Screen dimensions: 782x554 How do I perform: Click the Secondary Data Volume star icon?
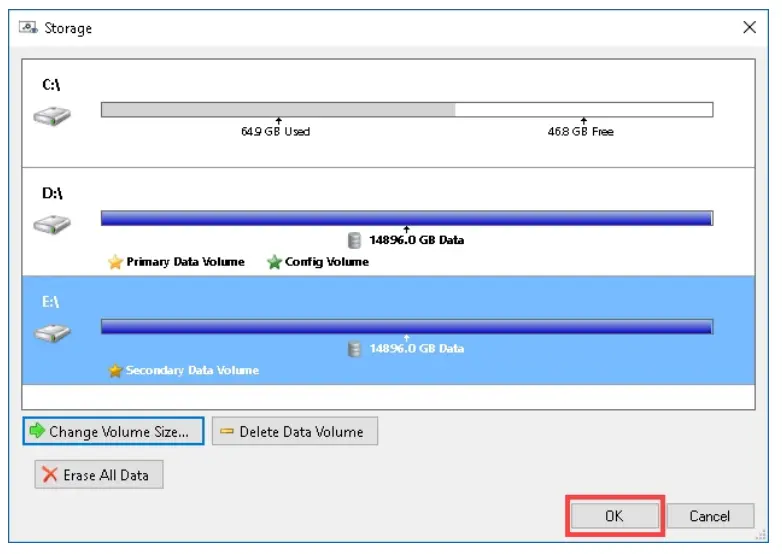(115, 370)
